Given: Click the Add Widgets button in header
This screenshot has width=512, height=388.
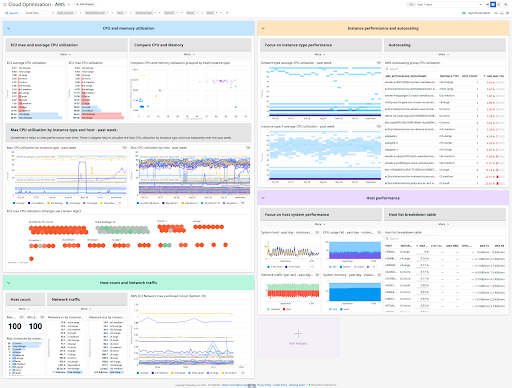Looking at the screenshot, I should click(x=85, y=4).
